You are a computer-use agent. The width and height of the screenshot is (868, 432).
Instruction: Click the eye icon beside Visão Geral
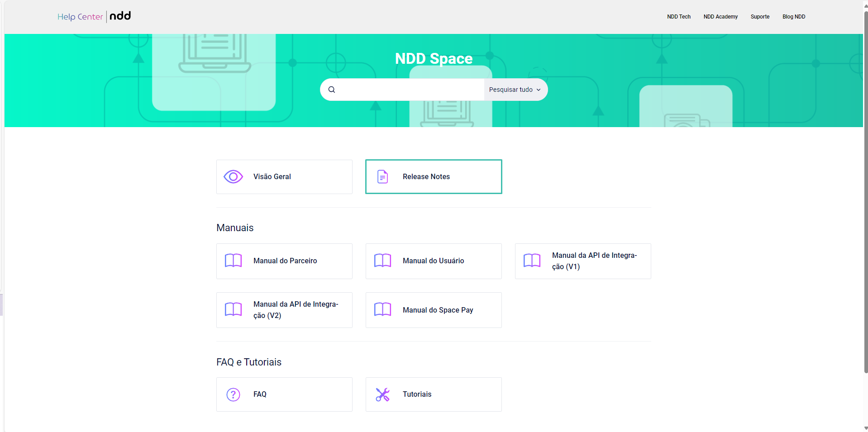234,177
